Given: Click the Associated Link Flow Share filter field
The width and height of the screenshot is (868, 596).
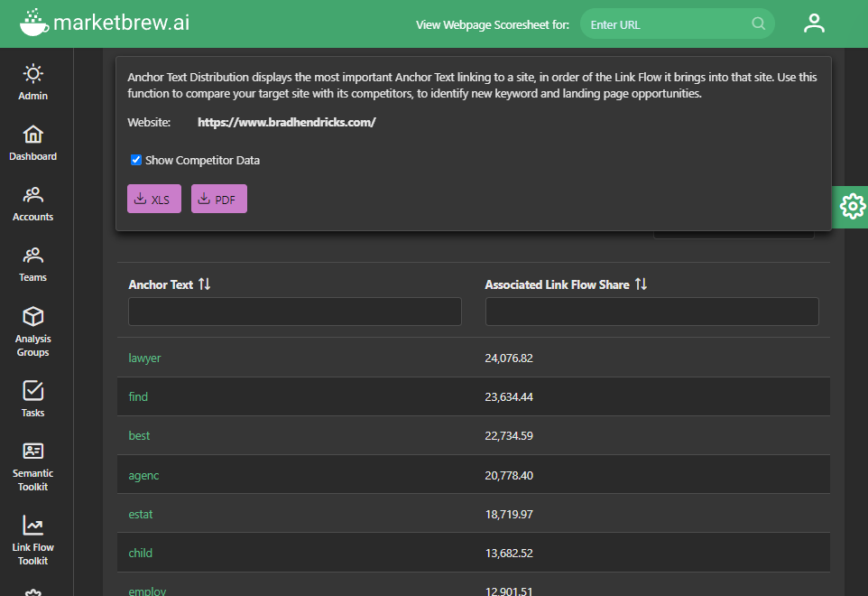Looking at the screenshot, I should 651,312.
